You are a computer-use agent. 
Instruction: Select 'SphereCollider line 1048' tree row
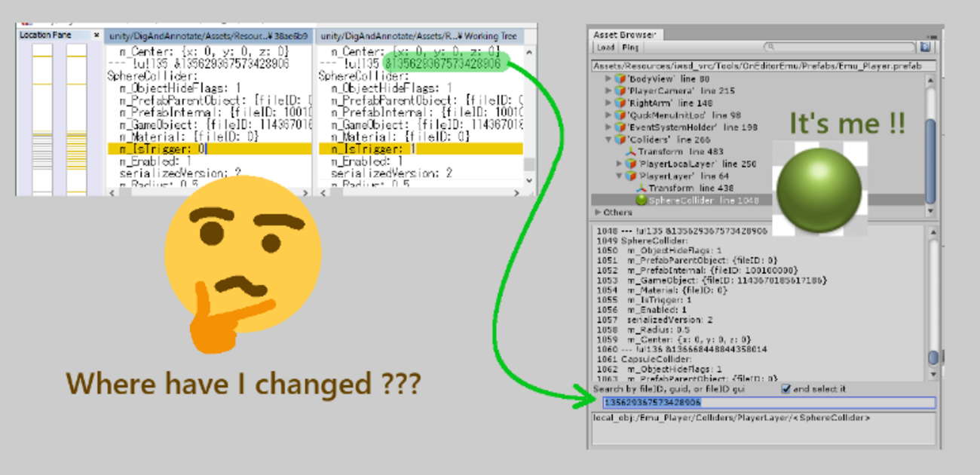coord(758,200)
